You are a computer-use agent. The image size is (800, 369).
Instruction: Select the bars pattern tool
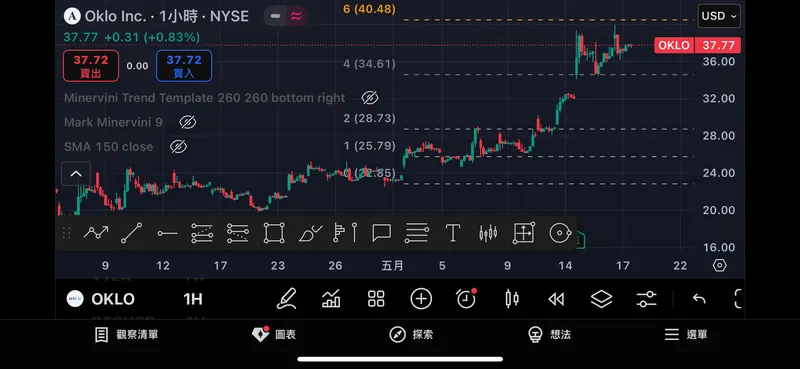pyautogui.click(x=488, y=233)
